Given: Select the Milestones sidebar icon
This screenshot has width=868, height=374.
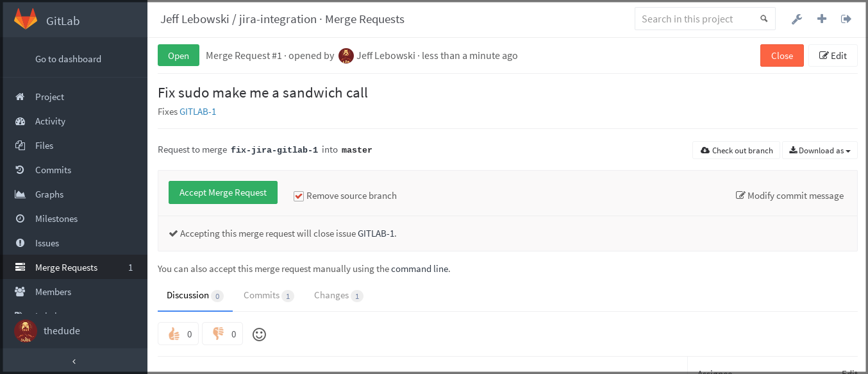Looking at the screenshot, I should click(x=21, y=219).
